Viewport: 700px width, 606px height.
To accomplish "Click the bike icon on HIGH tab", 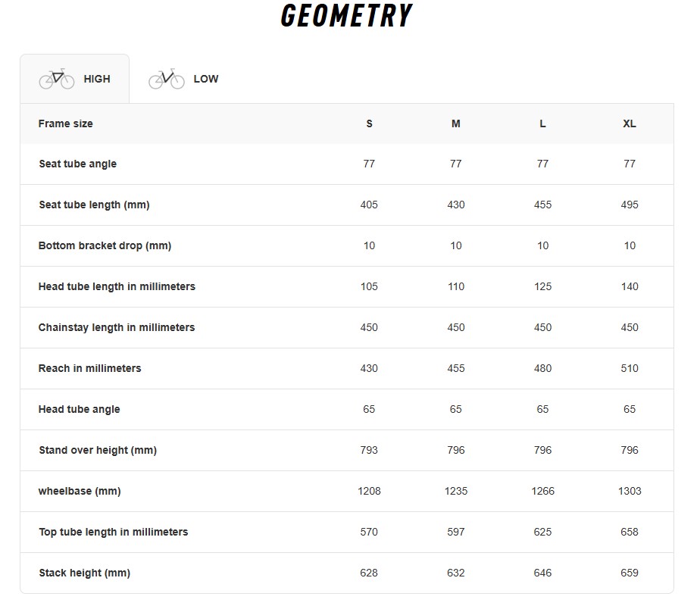I will (x=57, y=79).
